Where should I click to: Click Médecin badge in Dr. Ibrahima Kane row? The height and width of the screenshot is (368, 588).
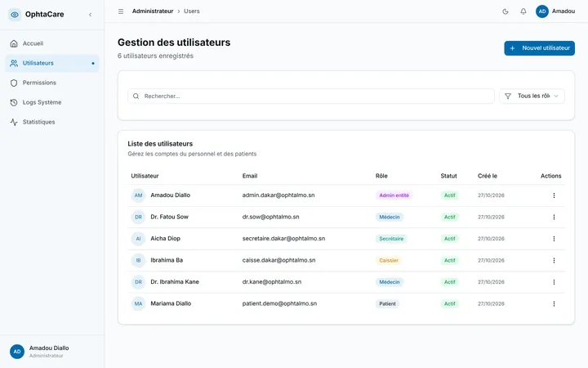(390, 282)
